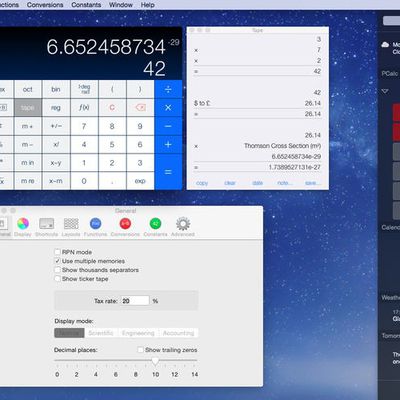
Task: Click the m in memory store key
Action: point(28,163)
